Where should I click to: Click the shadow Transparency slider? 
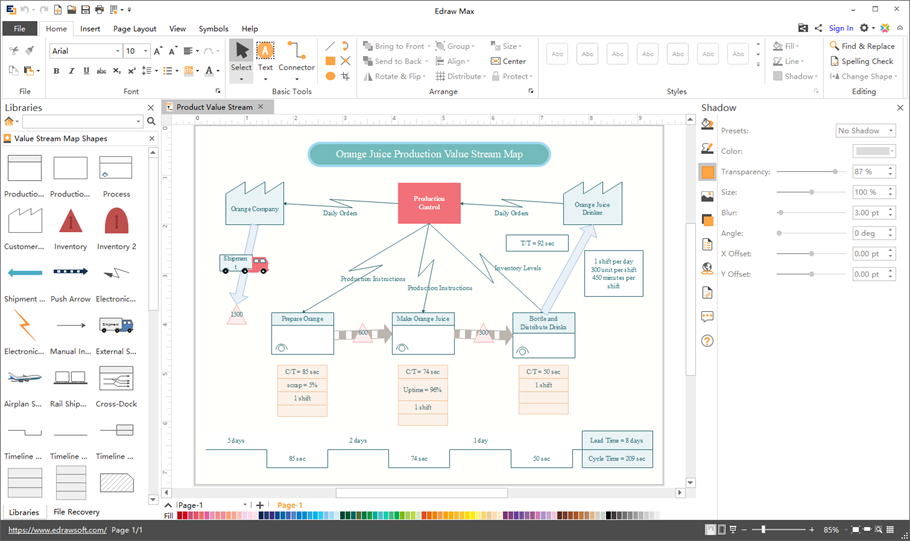coord(810,172)
